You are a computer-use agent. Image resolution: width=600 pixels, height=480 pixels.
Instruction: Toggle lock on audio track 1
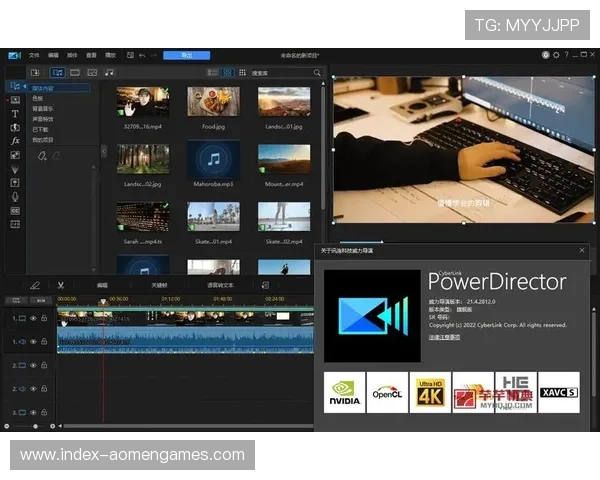43,342
